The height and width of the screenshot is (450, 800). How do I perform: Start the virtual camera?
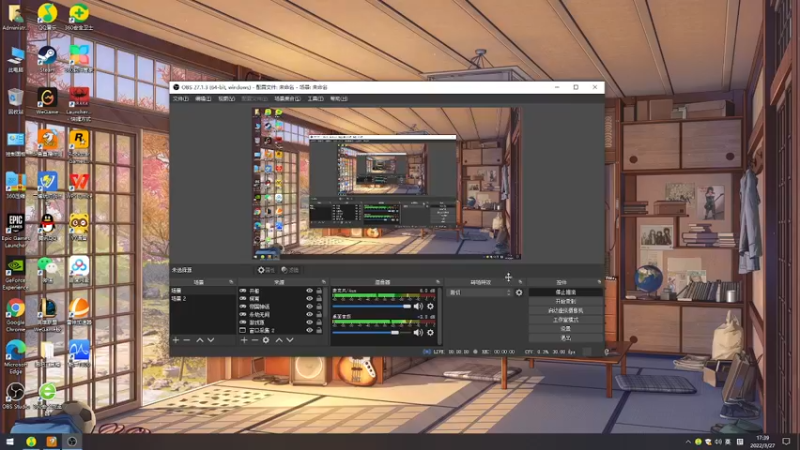click(x=565, y=310)
